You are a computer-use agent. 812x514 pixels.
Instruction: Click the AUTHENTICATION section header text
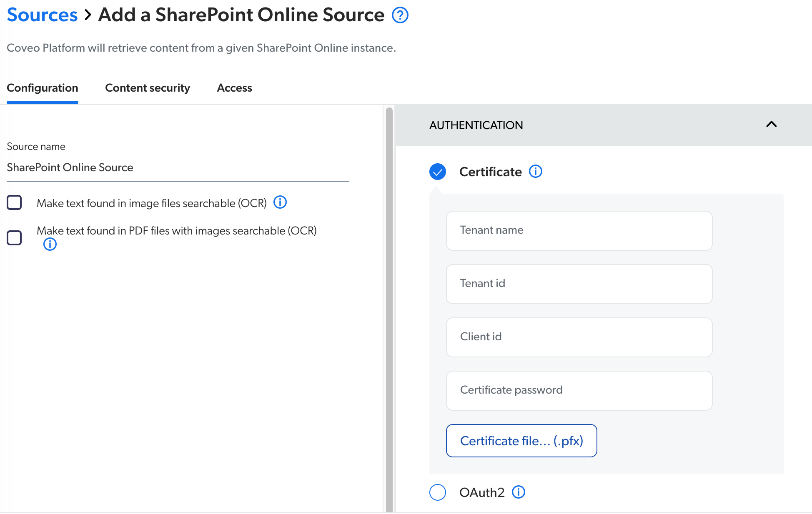476,125
